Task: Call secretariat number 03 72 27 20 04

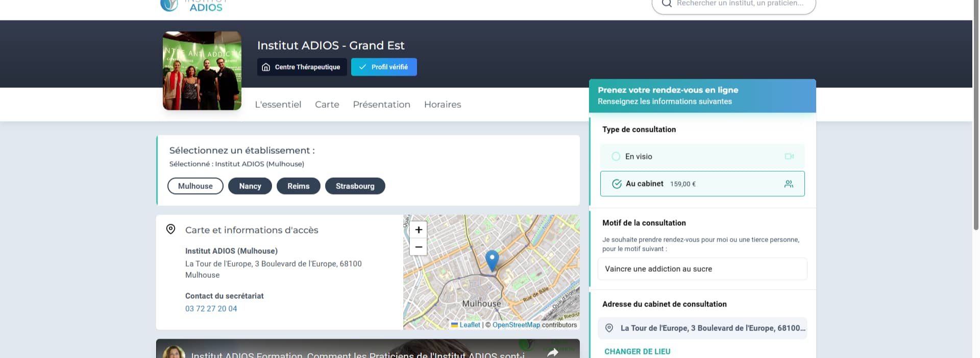Action: pyautogui.click(x=211, y=308)
